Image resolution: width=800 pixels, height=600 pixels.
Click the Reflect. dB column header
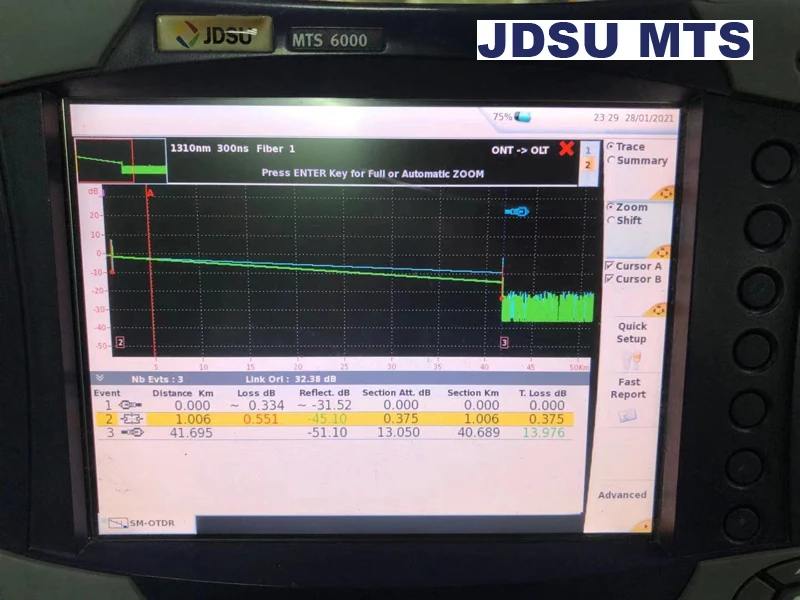point(324,393)
